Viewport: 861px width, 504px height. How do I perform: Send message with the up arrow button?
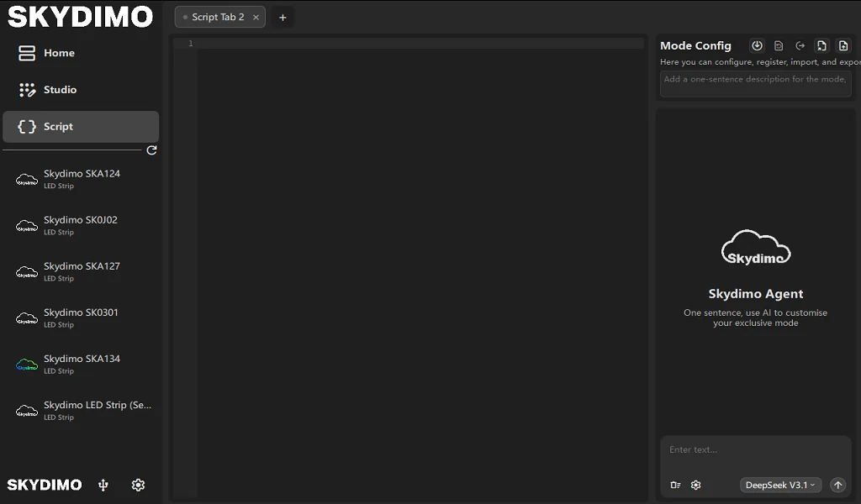tap(837, 485)
